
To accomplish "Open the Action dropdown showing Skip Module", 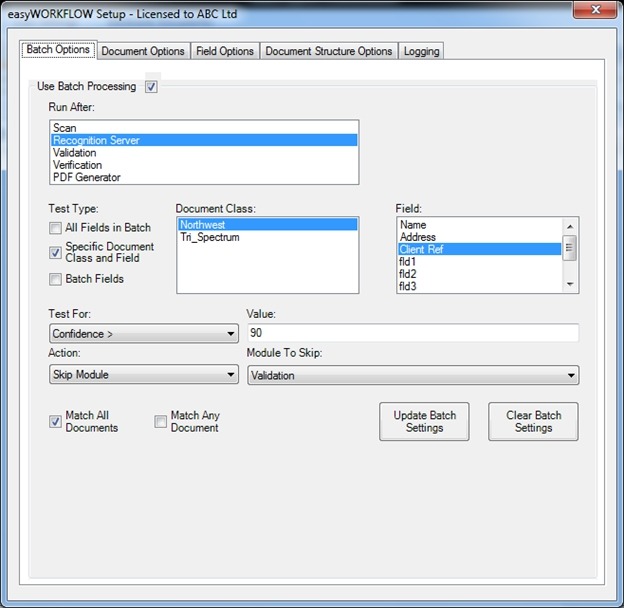I will coord(143,375).
